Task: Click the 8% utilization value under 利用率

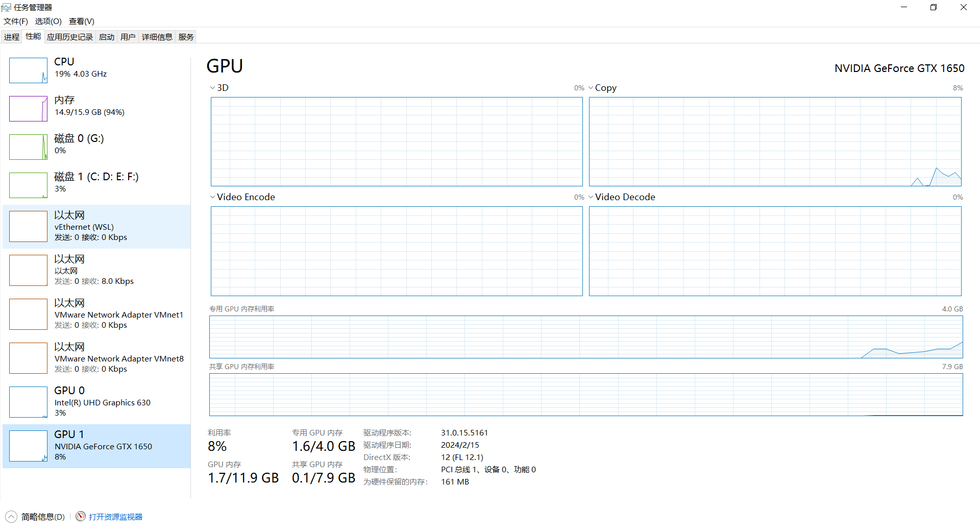Action: click(217, 446)
